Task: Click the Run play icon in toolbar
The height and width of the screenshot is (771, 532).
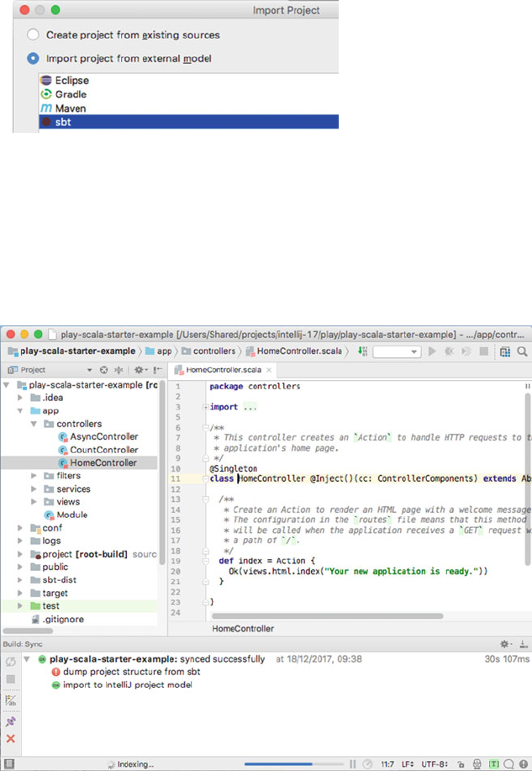Action: (x=432, y=351)
